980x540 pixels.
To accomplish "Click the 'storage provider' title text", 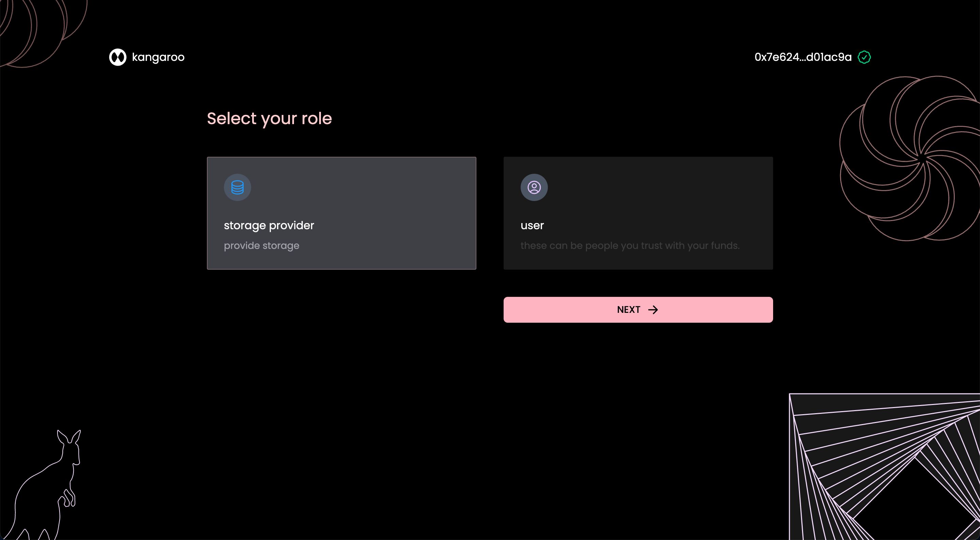I will coord(269,225).
